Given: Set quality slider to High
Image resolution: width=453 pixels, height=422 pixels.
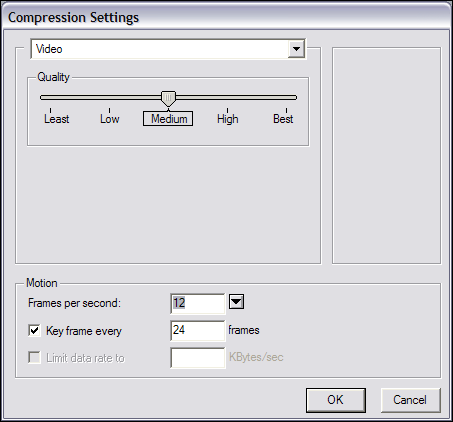Looking at the screenshot, I should (228, 119).
